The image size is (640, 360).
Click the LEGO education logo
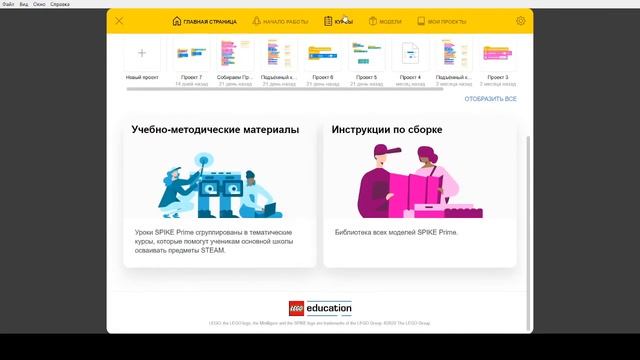pyautogui.click(x=320, y=308)
